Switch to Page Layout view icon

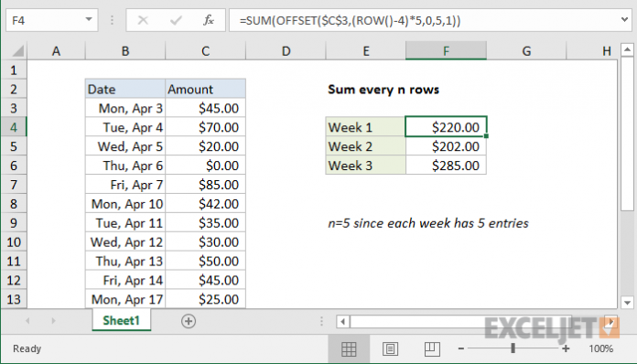click(390, 348)
